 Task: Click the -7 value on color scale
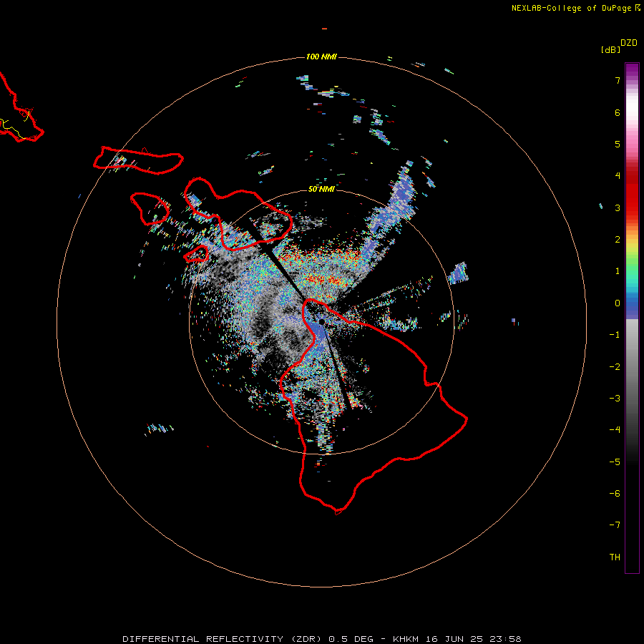coord(615,525)
